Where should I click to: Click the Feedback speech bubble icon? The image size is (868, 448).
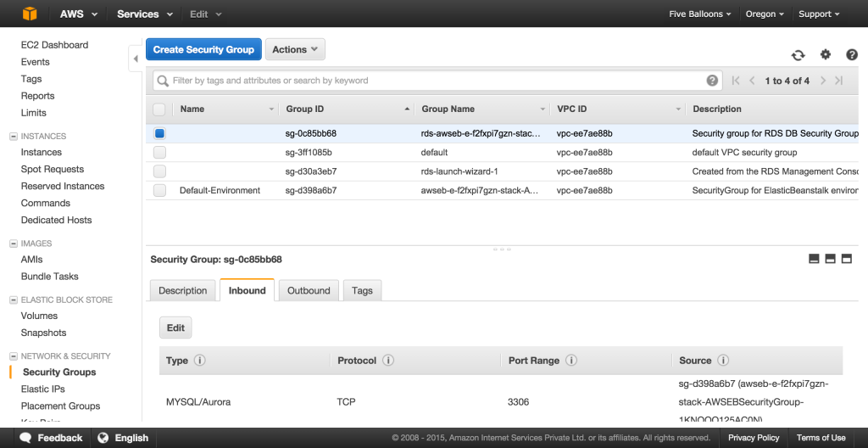[25, 438]
